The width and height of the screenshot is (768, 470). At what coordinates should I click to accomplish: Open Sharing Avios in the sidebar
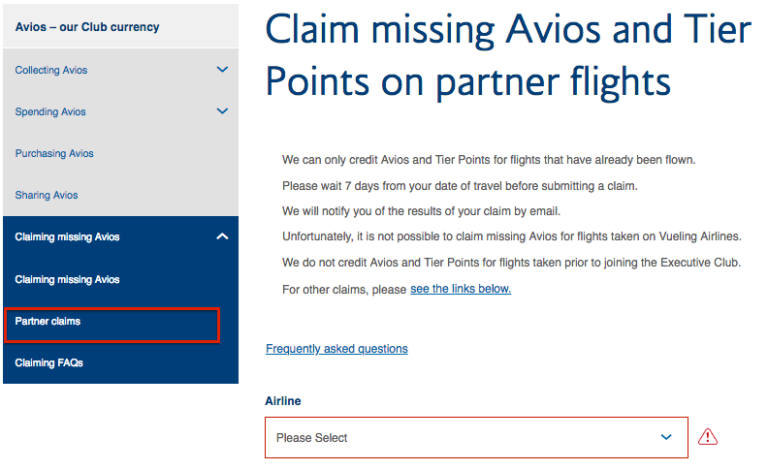coord(46,195)
